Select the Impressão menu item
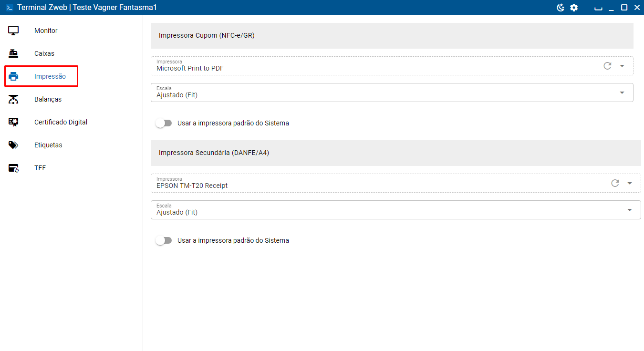The image size is (644, 351). pos(50,76)
